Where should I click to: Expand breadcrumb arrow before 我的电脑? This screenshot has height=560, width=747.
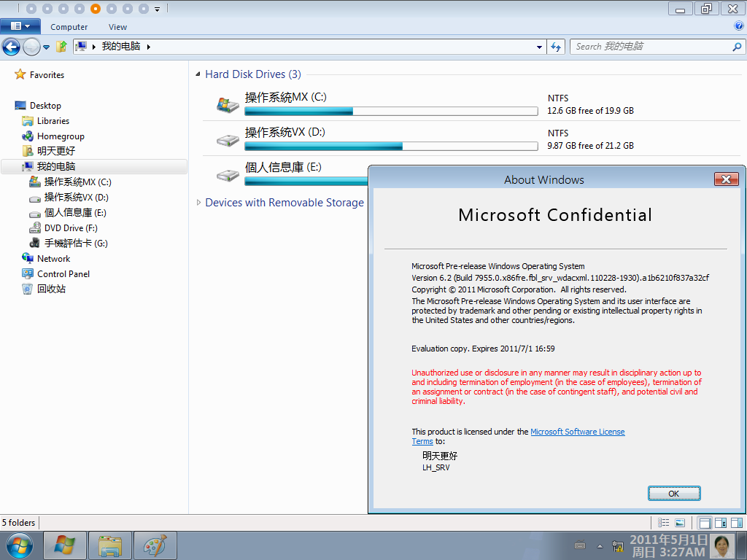tap(94, 47)
